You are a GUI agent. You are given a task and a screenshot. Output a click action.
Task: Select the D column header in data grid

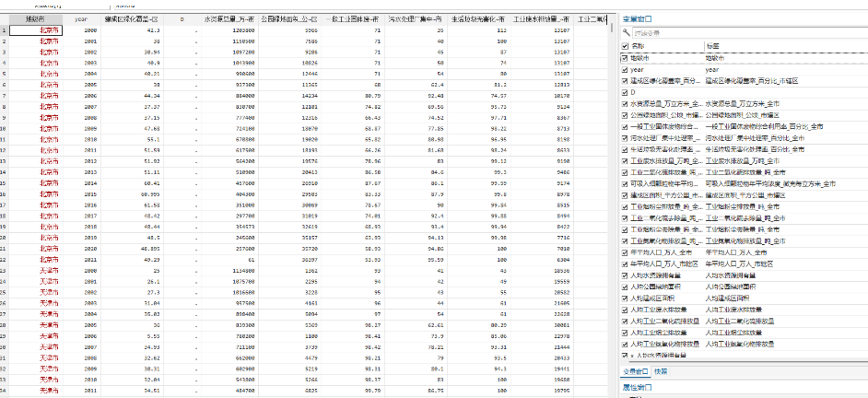tap(182, 18)
